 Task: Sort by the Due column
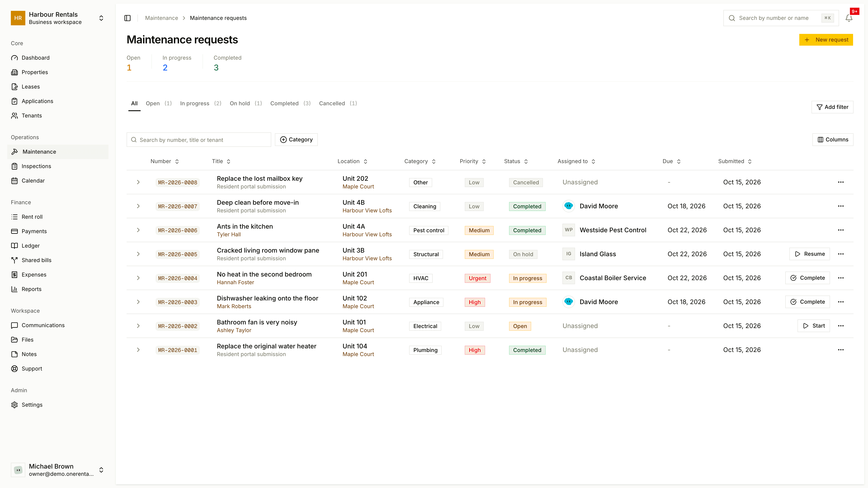pyautogui.click(x=672, y=161)
